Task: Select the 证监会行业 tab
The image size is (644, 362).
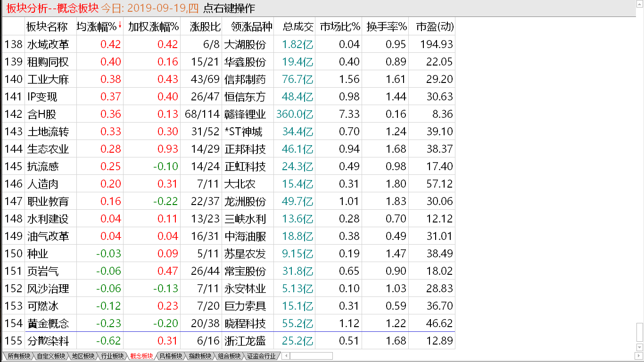Action: coord(261,356)
